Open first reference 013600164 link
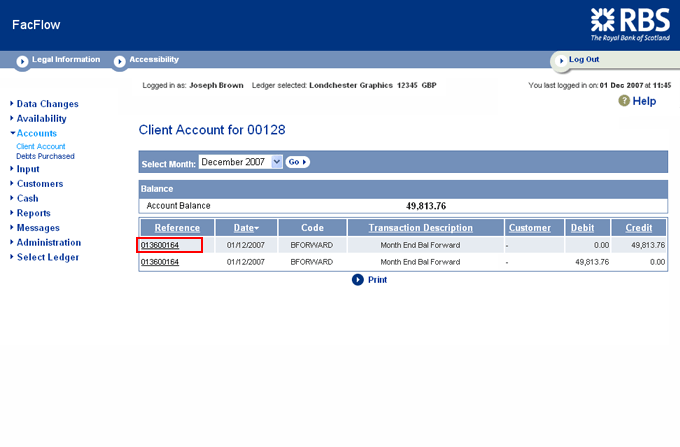This screenshot has height=447, width=680. tap(160, 245)
